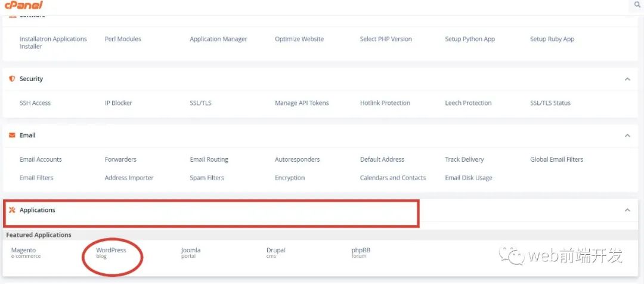Open Manage API Tokens
Screen dimensions: 644x284
click(302, 103)
